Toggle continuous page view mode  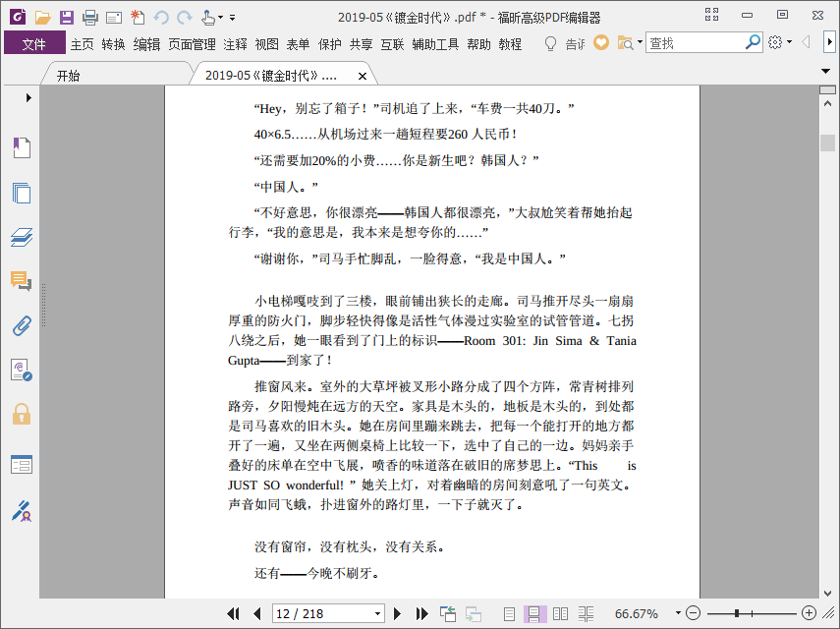pyautogui.click(x=534, y=613)
